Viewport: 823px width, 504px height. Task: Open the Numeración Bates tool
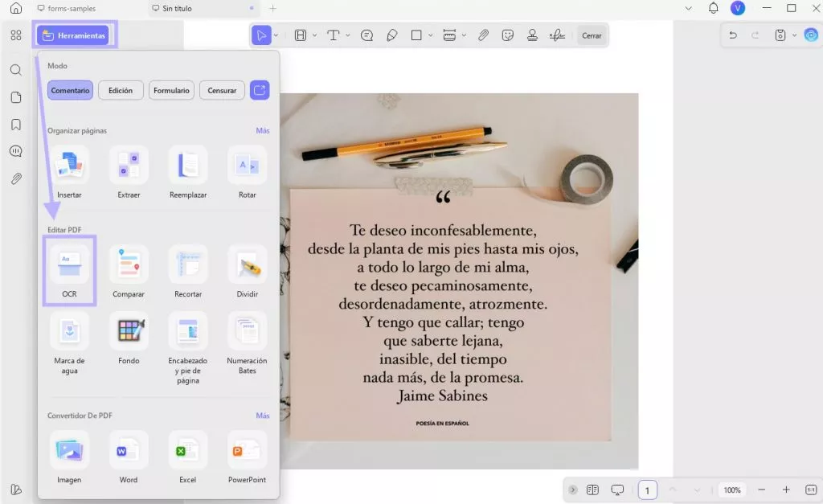pos(248,343)
